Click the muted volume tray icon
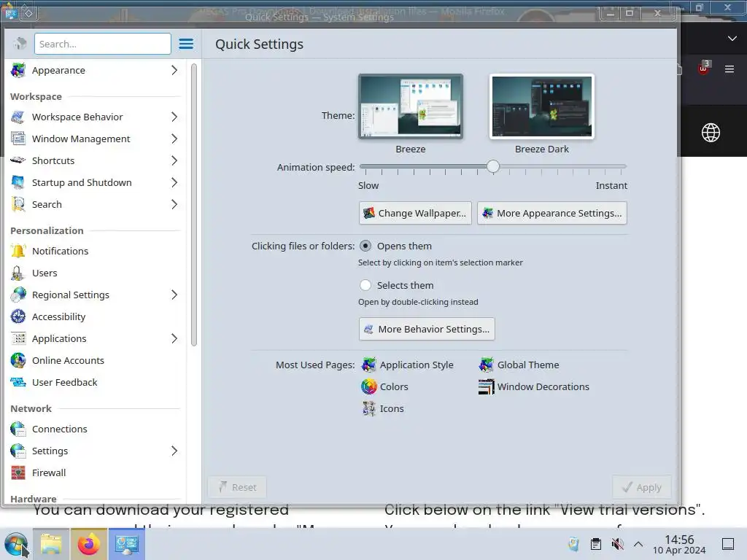 point(617,544)
